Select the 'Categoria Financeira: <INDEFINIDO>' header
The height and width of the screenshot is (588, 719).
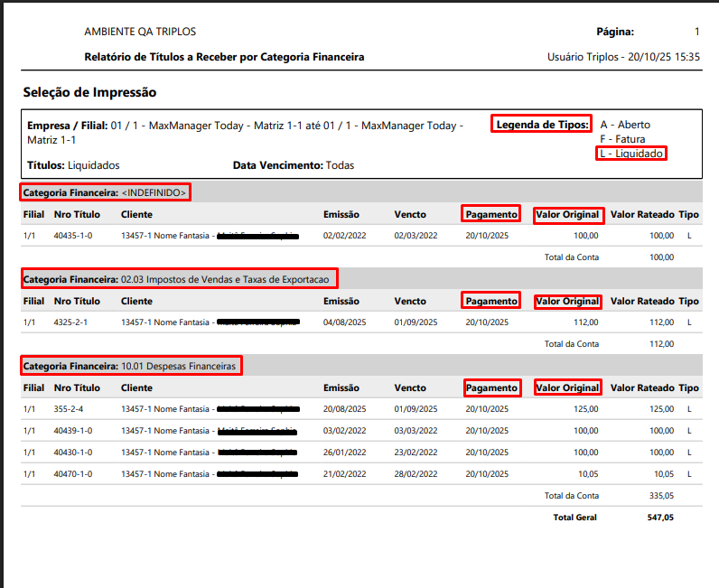click(106, 192)
